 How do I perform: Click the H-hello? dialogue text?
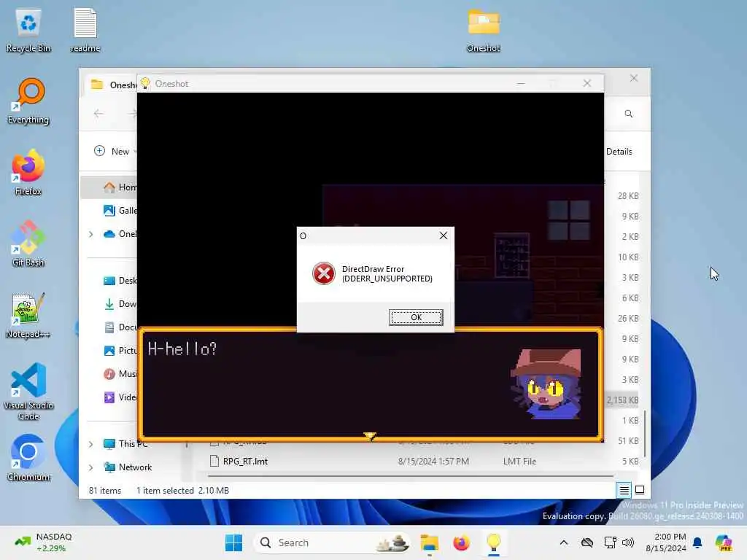pyautogui.click(x=182, y=349)
